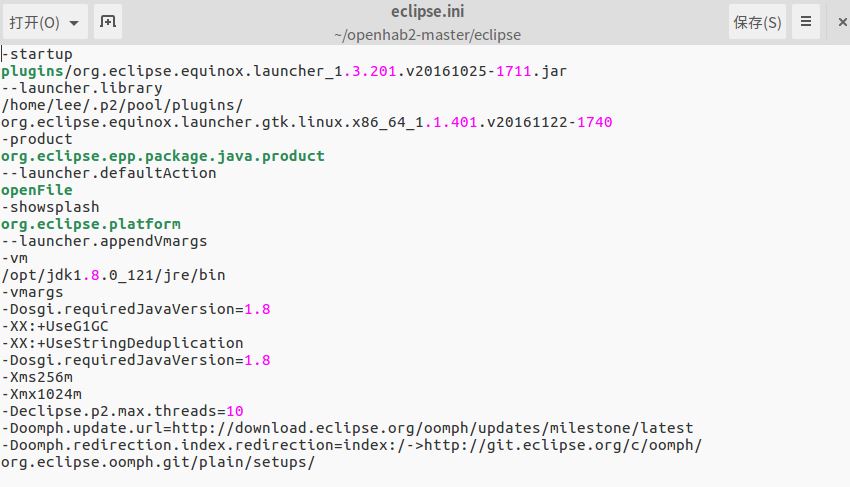Click the -Doomph.update.url line
The image size is (850, 487).
tap(347, 428)
